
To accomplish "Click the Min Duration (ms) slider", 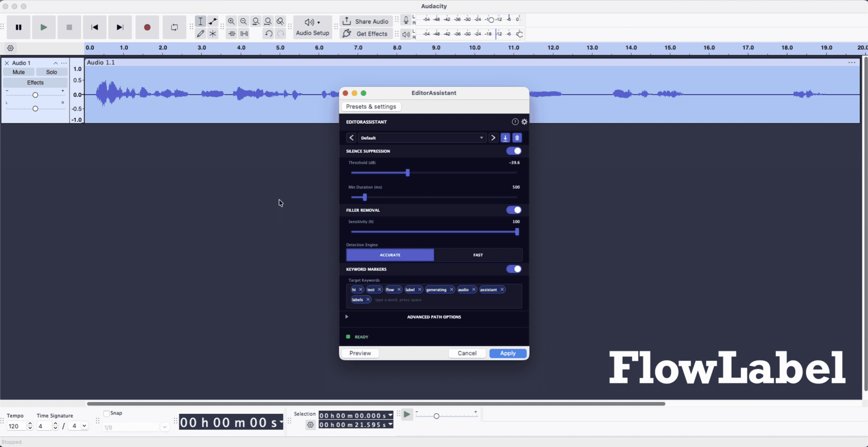I will tap(434, 197).
